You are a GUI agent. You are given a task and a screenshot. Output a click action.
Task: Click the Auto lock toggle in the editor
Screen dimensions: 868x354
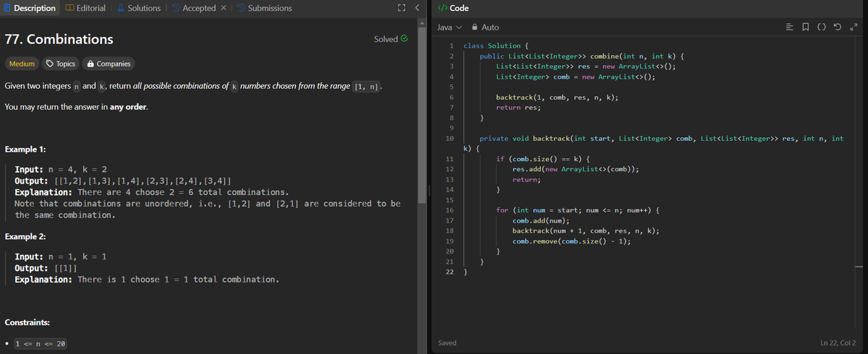pos(485,27)
